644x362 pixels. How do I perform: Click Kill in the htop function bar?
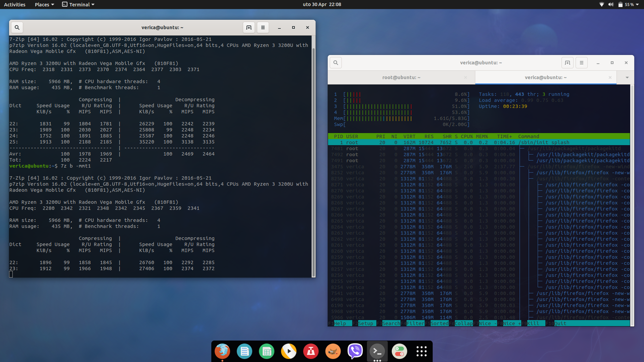(534, 323)
